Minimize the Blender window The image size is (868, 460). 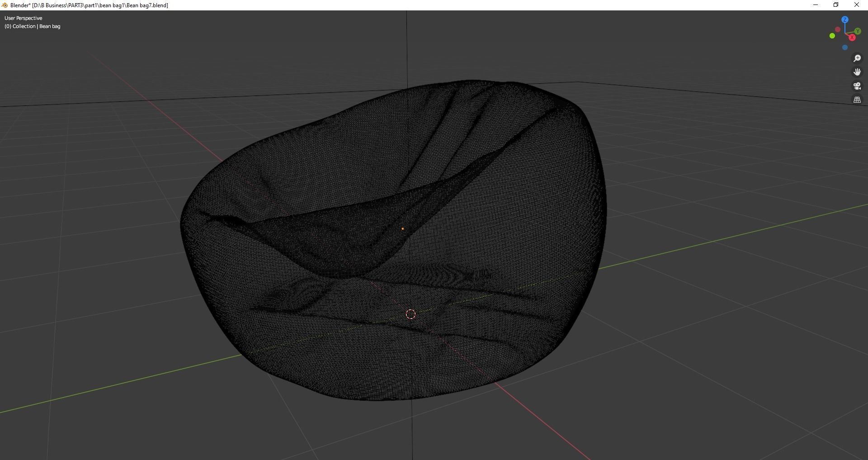[816, 5]
